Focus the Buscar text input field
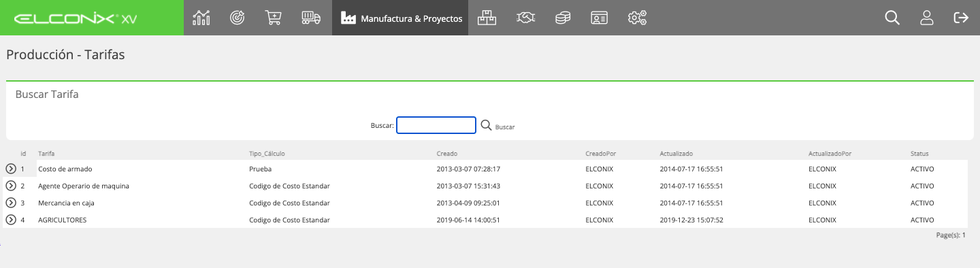Screen dimensions: 980x268 coord(436,125)
